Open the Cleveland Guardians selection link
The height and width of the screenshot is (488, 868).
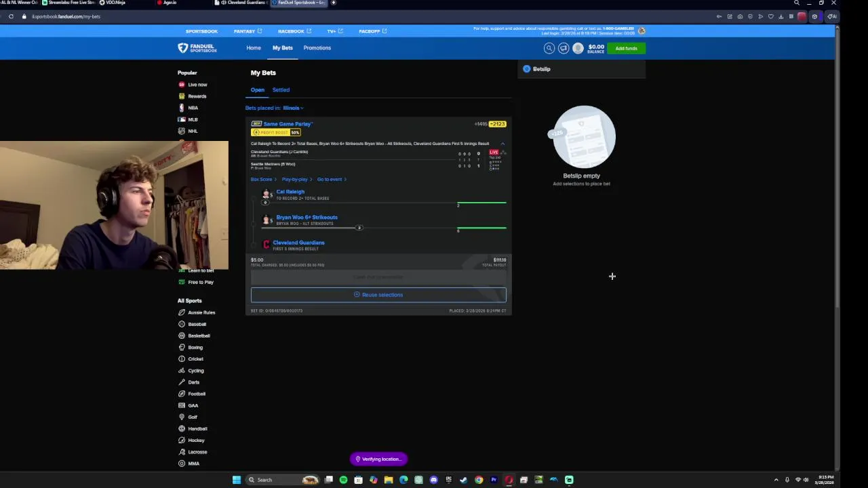coord(298,243)
